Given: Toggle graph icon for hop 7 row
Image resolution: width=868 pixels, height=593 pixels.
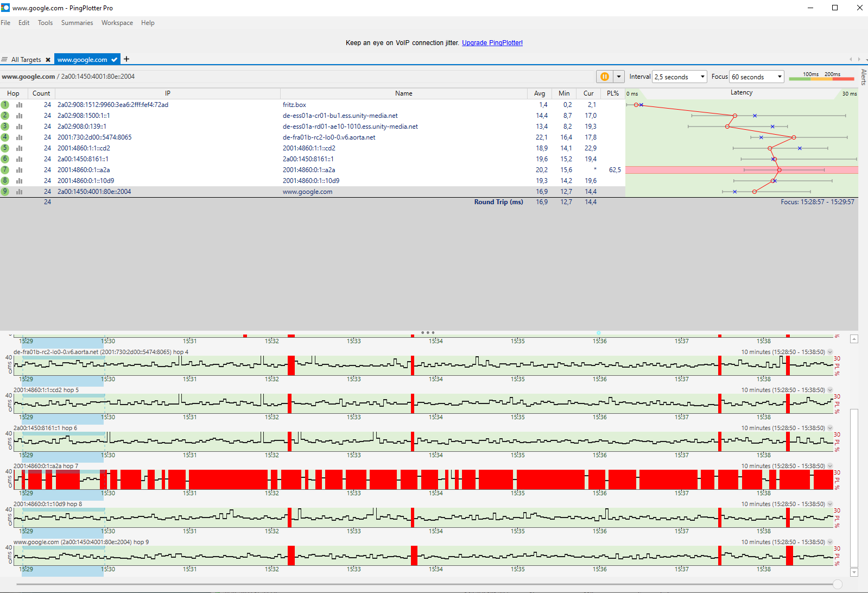Looking at the screenshot, I should click(20, 170).
